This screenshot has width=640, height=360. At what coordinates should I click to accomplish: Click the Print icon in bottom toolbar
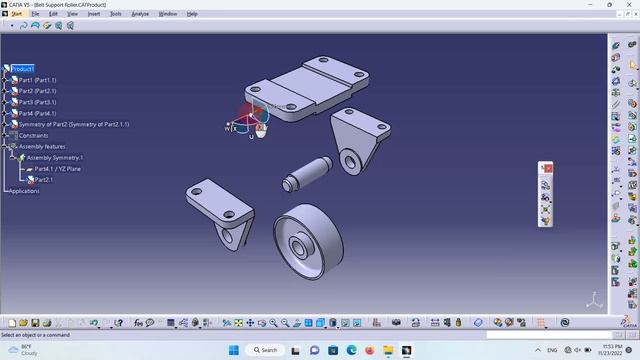click(x=47, y=323)
